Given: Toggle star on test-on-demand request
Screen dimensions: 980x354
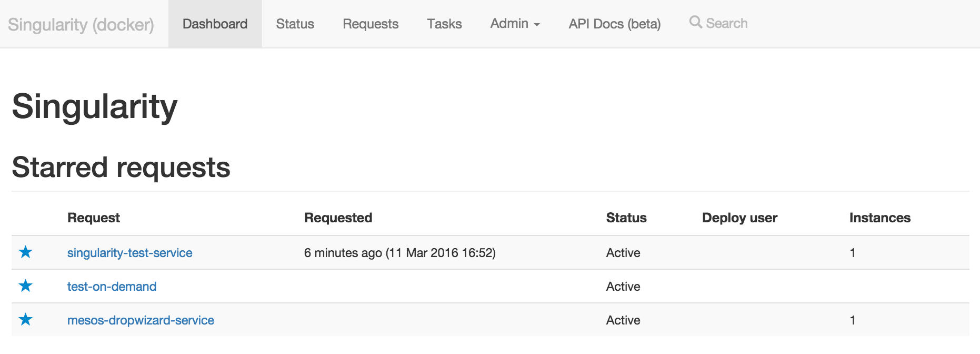Looking at the screenshot, I should (25, 286).
